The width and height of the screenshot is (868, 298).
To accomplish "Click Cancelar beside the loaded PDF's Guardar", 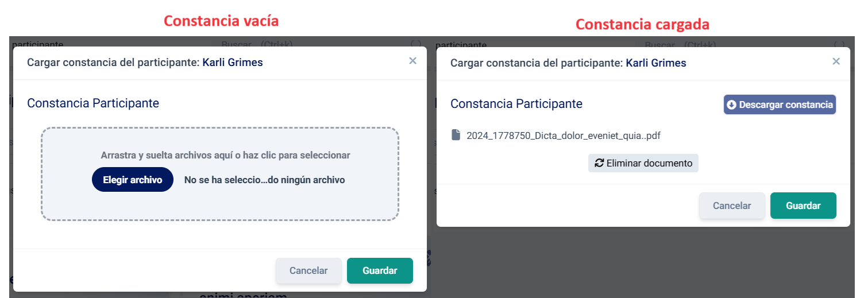I will point(732,206).
